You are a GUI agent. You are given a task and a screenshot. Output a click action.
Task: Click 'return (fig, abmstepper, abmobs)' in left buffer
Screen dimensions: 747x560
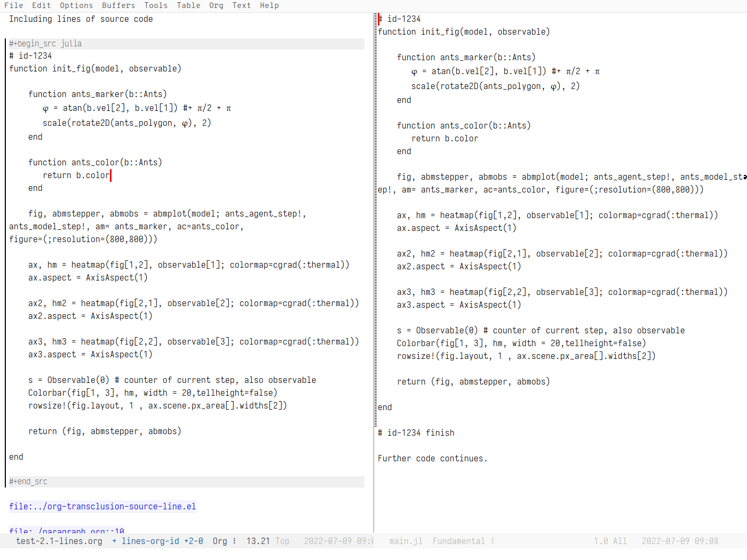105,431
